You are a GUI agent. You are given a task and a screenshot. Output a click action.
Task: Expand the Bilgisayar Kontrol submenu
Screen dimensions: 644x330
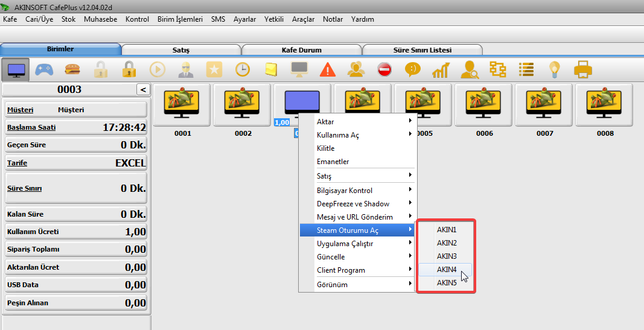358,191
